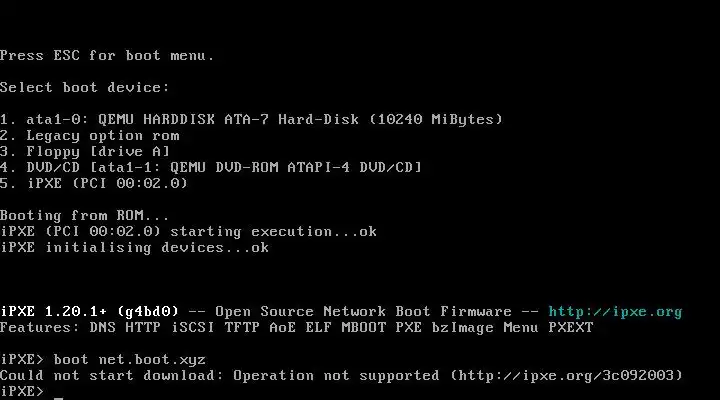Click the last iPXE> prompt label
Viewport: 720px width, 400px height.
click(x=22, y=391)
